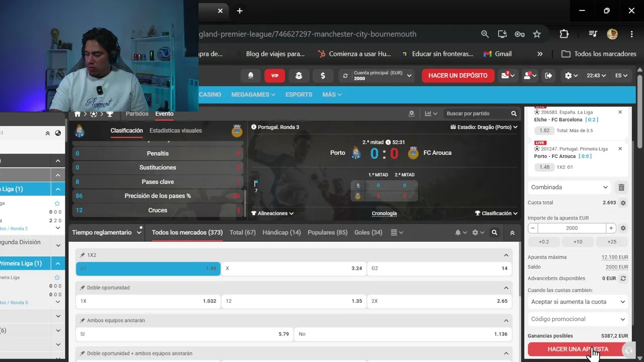Add +10 to the bet amount
644x362 pixels.
tap(578, 242)
